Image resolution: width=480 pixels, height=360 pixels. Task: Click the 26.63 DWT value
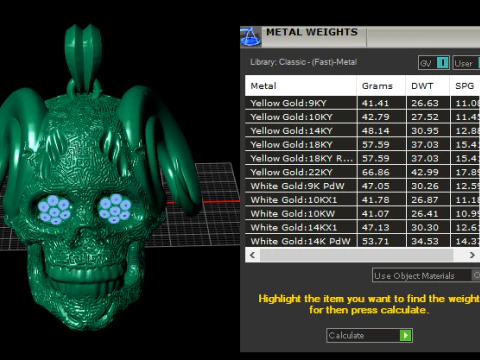[x=425, y=103]
